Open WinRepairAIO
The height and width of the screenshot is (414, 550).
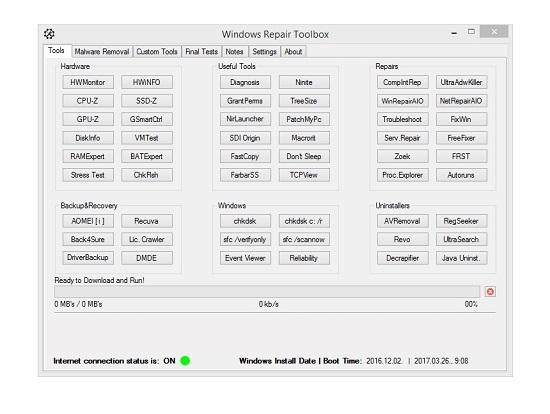click(x=403, y=101)
